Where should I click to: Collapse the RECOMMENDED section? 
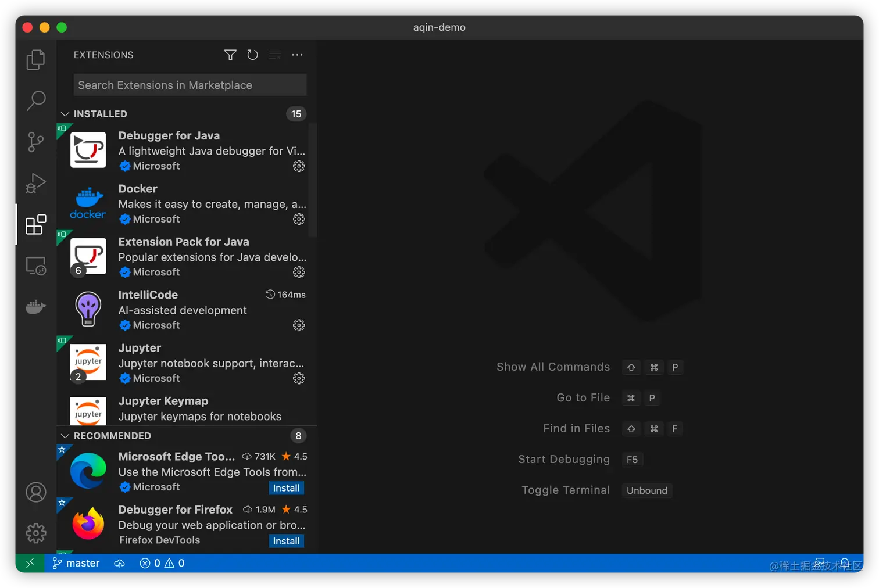pos(65,436)
